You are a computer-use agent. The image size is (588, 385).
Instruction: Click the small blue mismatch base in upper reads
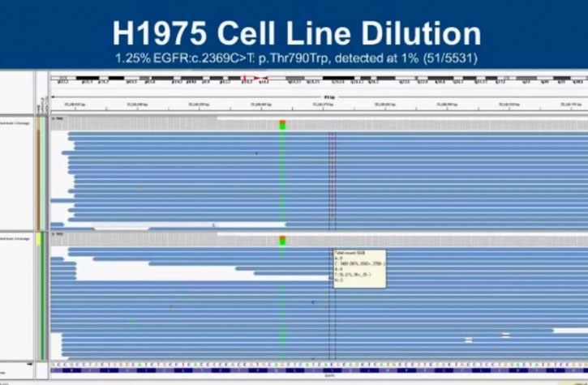pos(257,152)
